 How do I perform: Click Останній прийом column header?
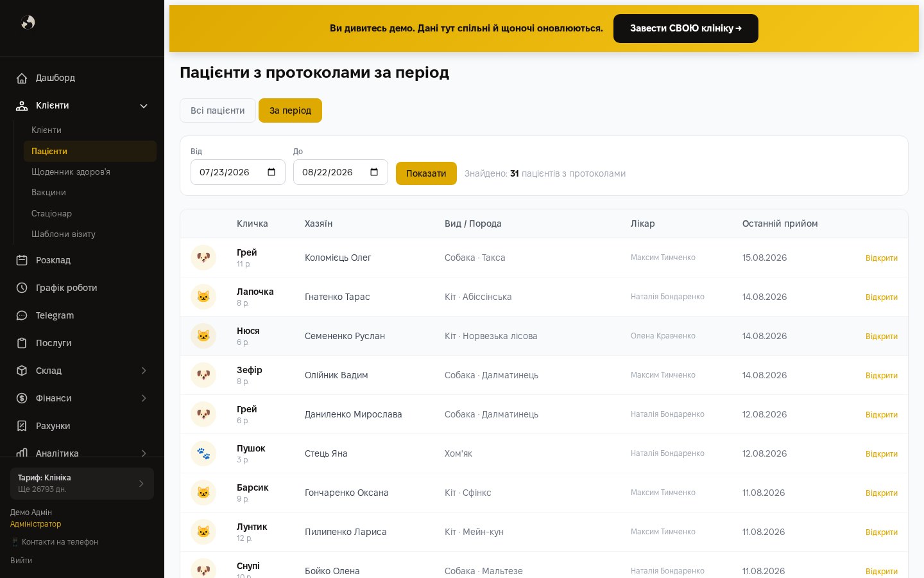pyautogui.click(x=780, y=223)
